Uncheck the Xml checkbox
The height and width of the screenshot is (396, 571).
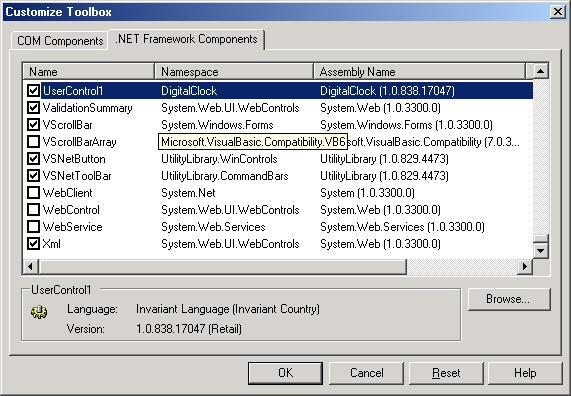(x=34, y=243)
